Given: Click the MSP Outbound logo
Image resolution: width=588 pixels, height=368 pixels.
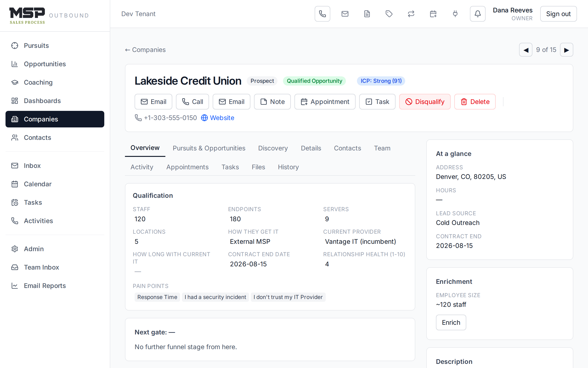Looking at the screenshot, I should (49, 16).
